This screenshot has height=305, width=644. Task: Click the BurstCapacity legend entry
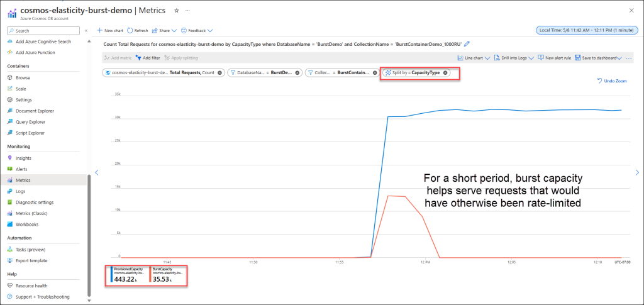point(167,275)
